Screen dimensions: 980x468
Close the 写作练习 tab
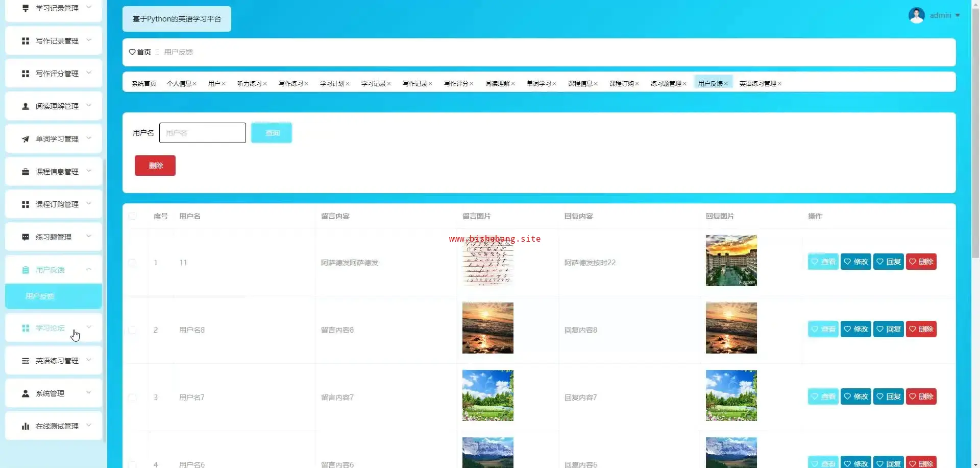click(306, 84)
